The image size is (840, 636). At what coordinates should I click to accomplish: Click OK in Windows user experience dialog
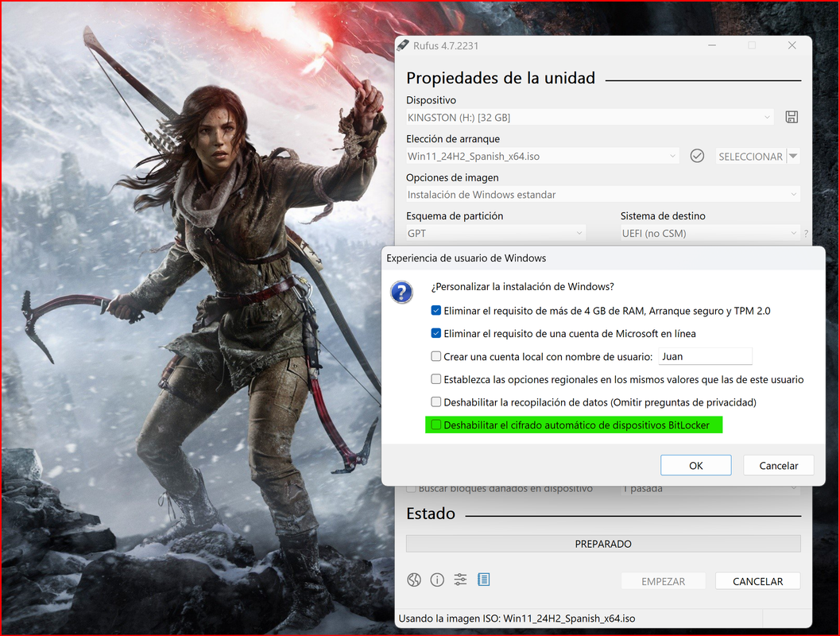click(696, 465)
